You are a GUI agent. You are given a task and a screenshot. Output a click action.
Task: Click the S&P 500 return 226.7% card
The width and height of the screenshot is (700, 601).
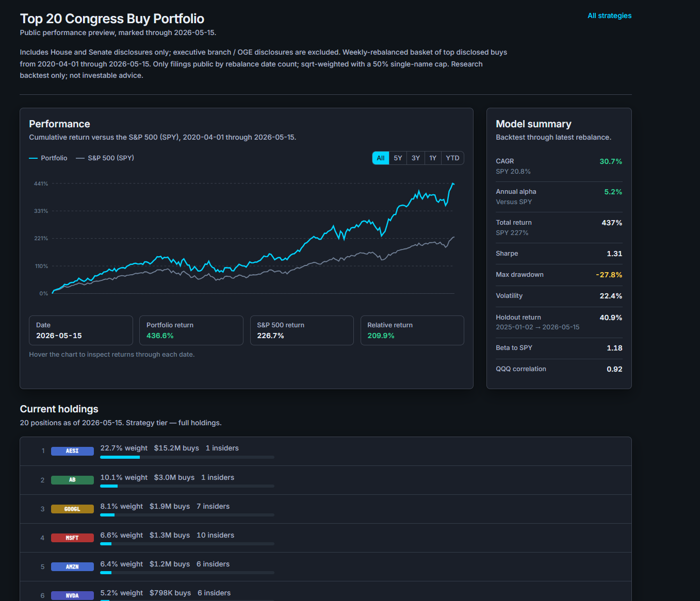302,330
